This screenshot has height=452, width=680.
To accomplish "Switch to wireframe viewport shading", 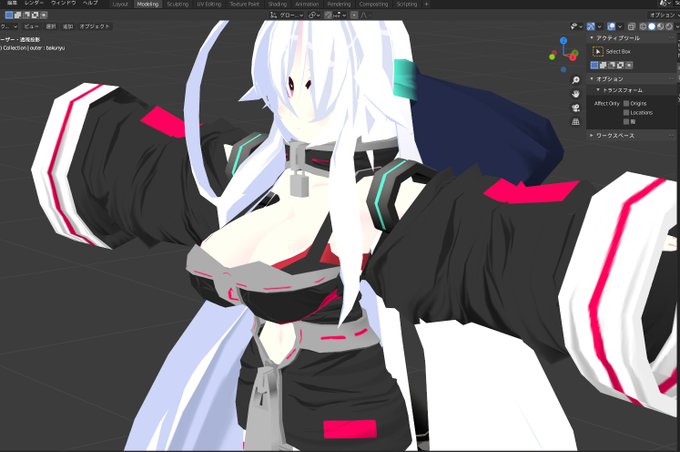I will 643,26.
